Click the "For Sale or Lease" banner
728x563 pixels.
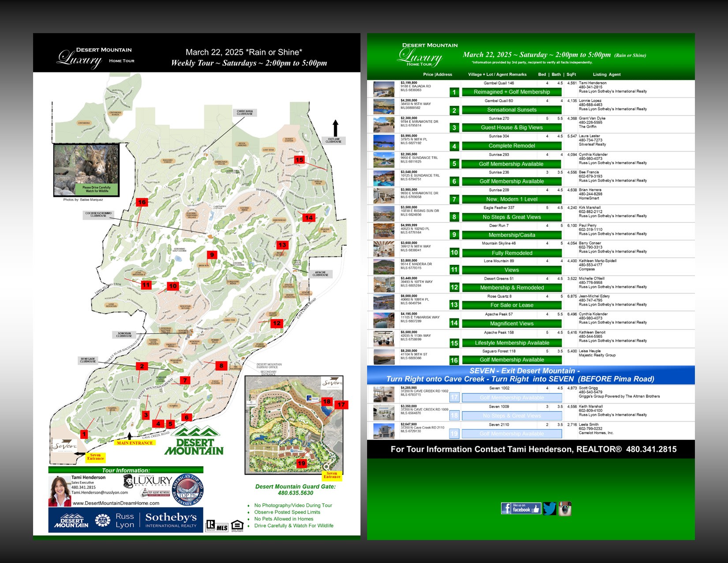[512, 305]
